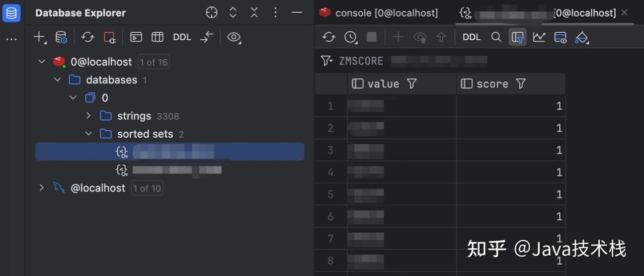This screenshot has width=644, height=276.
Task: Toggle the column filter panel button
Action: click(x=517, y=37)
